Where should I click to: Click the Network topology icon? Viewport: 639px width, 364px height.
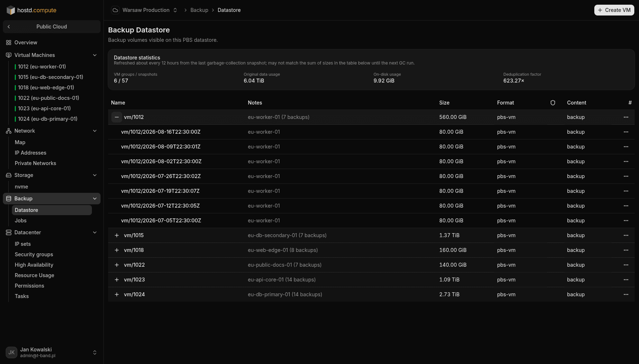[9, 131]
